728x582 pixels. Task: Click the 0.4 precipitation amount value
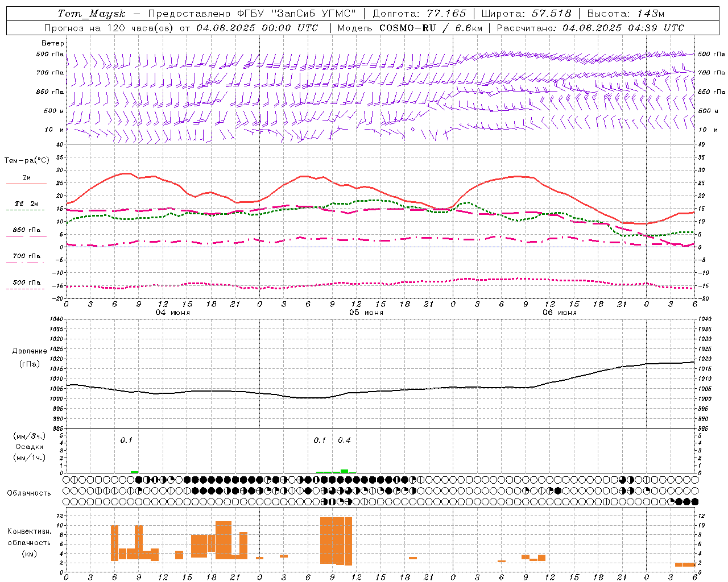344,440
